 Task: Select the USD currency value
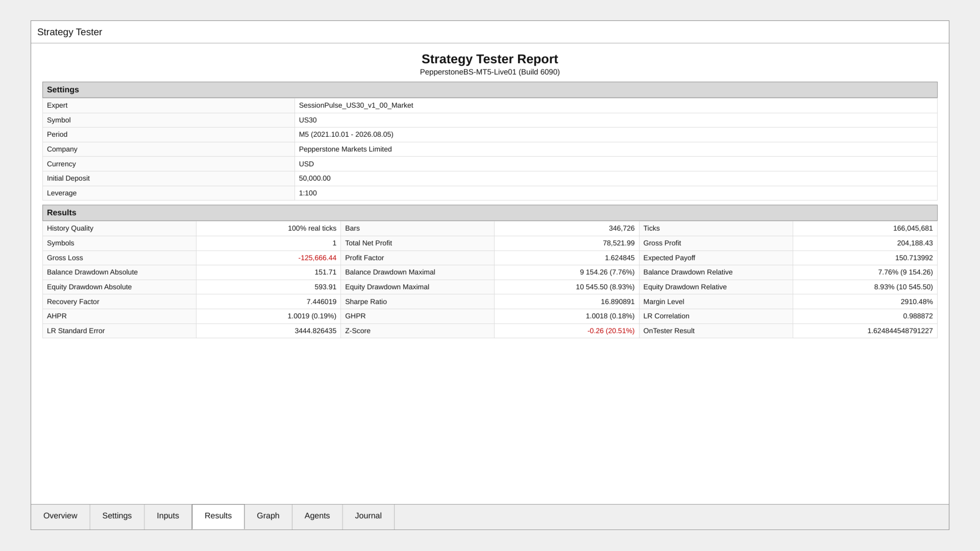[306, 164]
